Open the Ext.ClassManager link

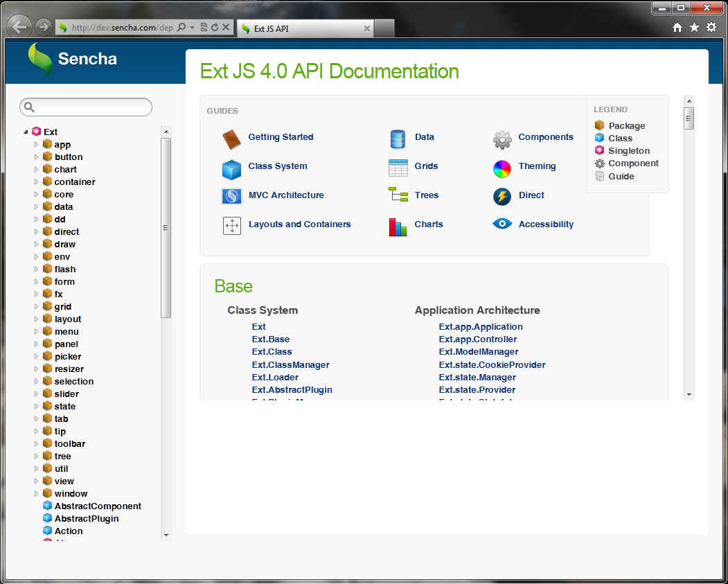291,365
